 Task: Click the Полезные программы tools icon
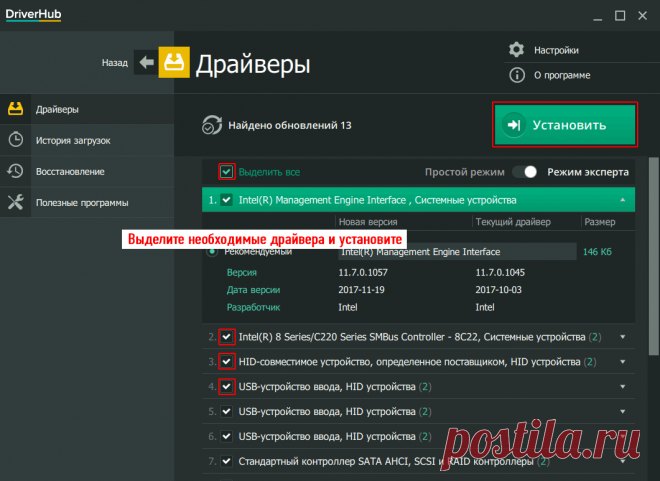click(x=16, y=202)
